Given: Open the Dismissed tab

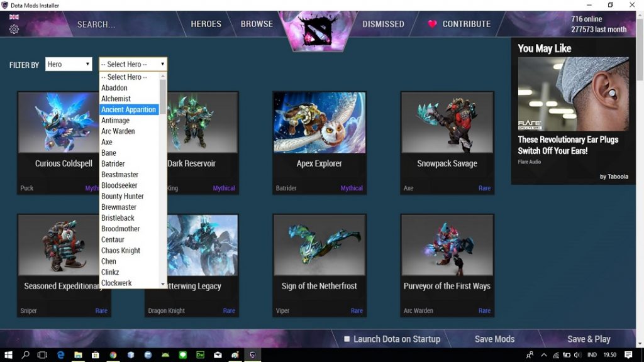Looking at the screenshot, I should (383, 25).
